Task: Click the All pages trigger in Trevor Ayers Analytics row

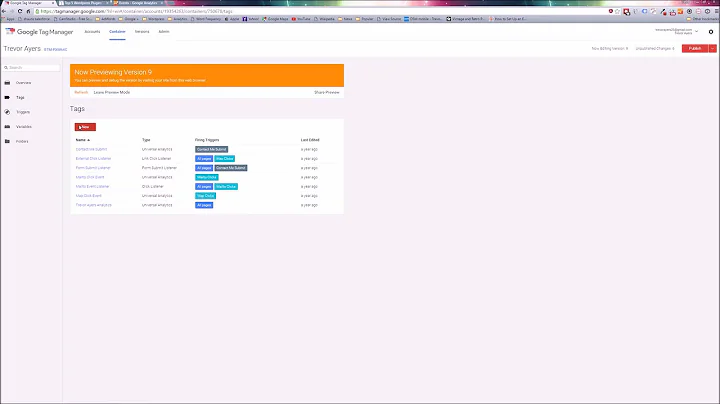Action: [204, 205]
